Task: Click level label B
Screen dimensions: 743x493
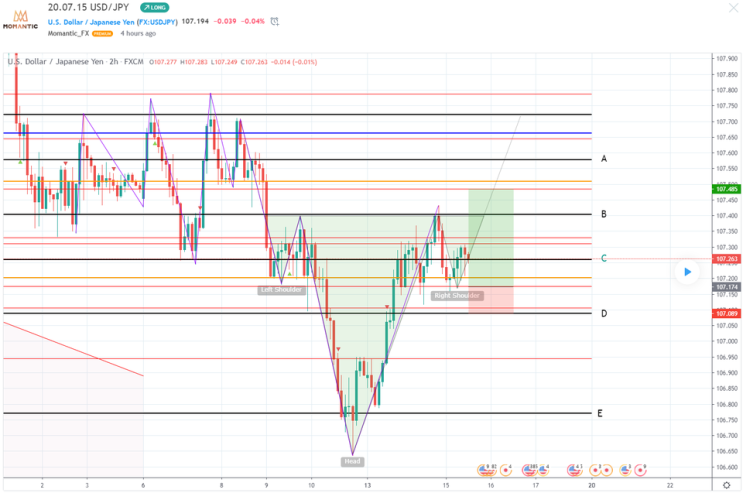Action: coord(604,214)
